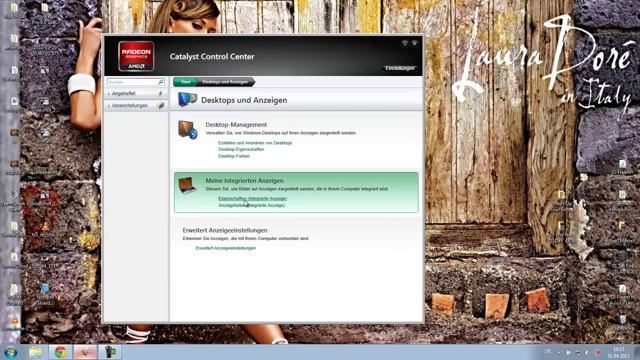Open the Desktop-Management heading
The width and height of the screenshot is (640, 360).
point(236,124)
